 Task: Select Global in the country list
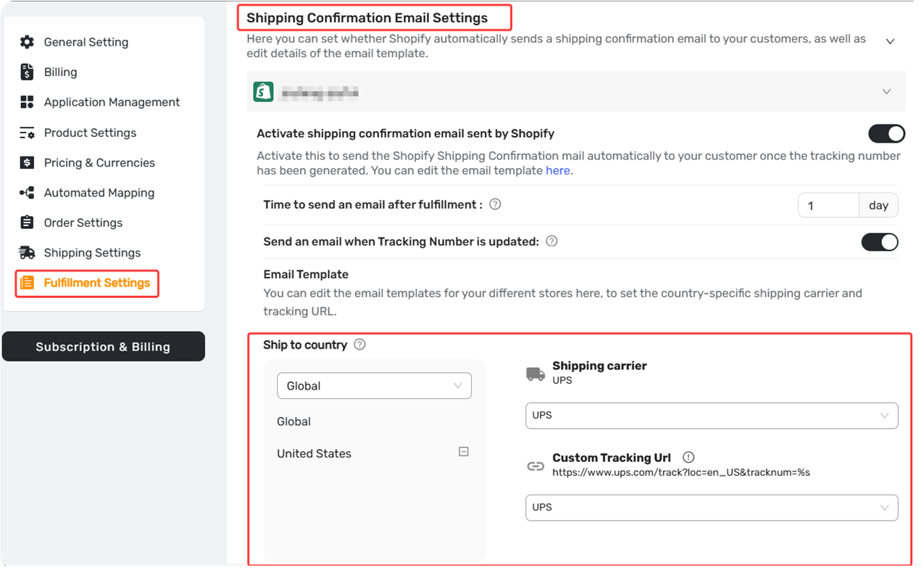point(294,422)
